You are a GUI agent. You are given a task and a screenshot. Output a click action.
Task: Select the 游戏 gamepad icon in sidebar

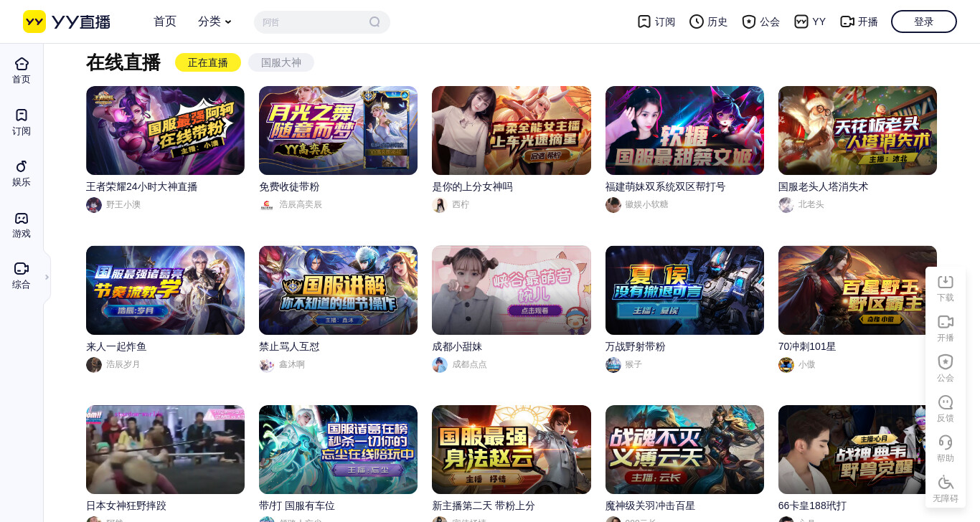(x=22, y=218)
